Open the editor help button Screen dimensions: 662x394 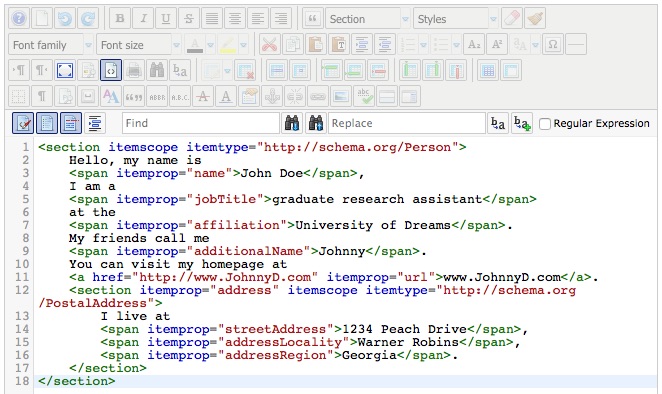pos(19,19)
